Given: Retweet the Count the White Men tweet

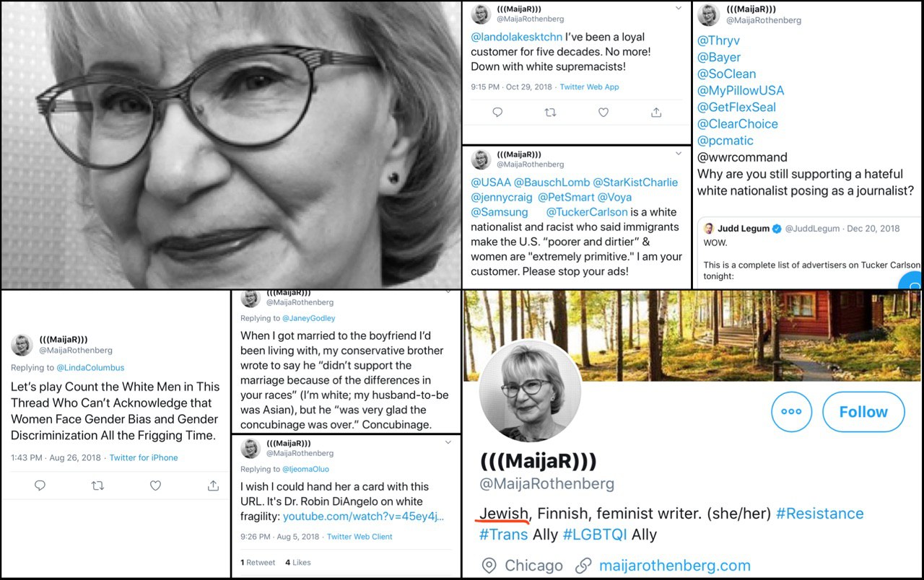Looking at the screenshot, I should pos(97,485).
